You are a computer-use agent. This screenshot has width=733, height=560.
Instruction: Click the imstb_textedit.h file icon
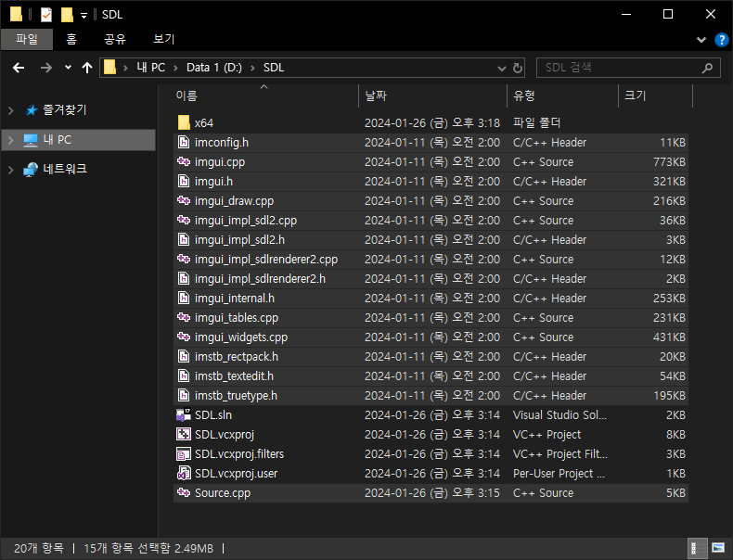[184, 376]
